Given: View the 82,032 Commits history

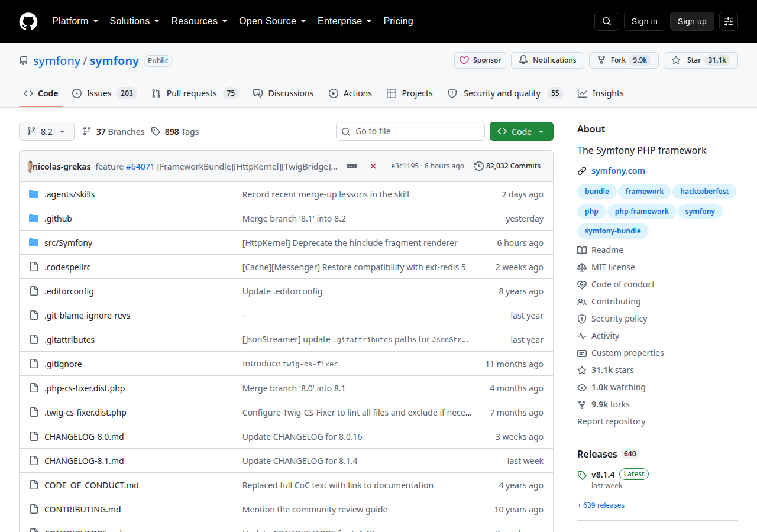Looking at the screenshot, I should [507, 166].
